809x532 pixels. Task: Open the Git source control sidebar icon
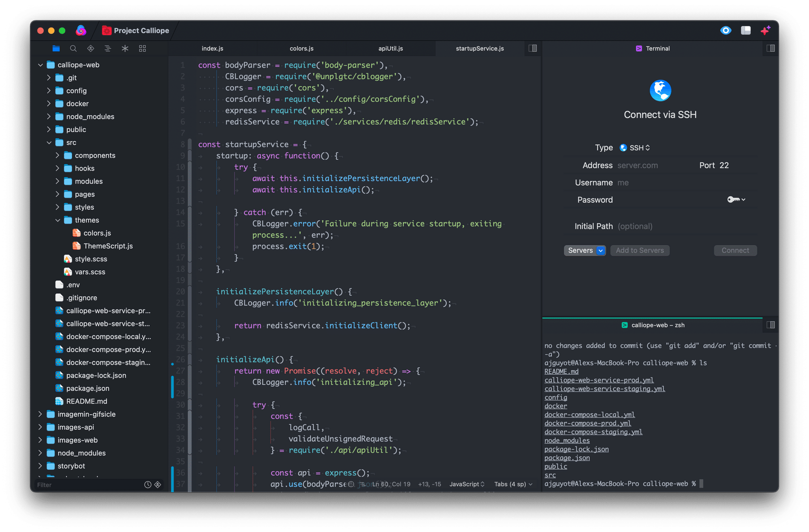click(90, 49)
